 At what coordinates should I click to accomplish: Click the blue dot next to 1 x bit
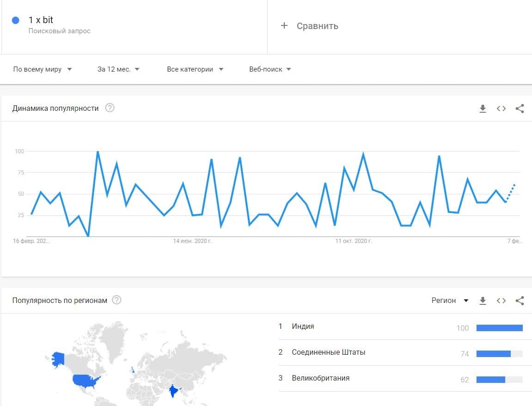pos(16,20)
